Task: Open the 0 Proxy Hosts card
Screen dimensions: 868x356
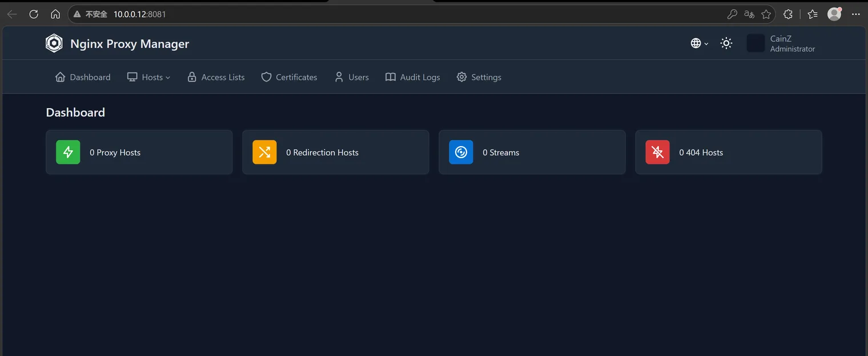Action: pos(139,152)
